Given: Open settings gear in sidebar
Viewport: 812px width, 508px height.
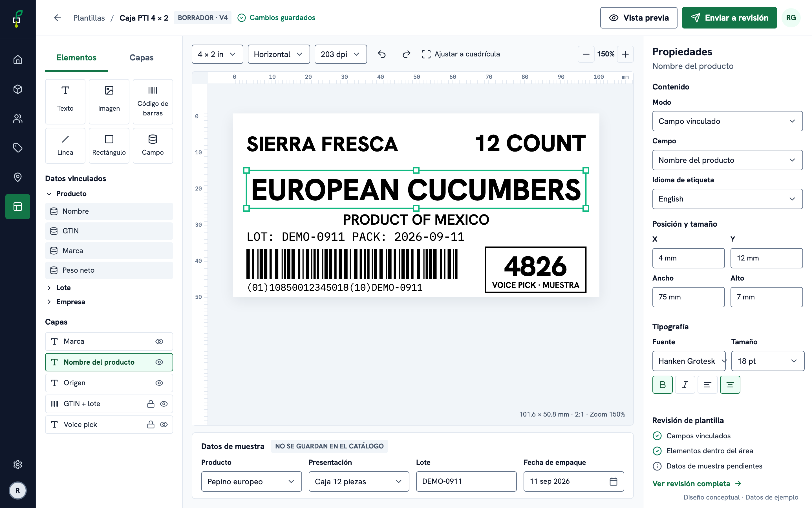Looking at the screenshot, I should tap(18, 464).
